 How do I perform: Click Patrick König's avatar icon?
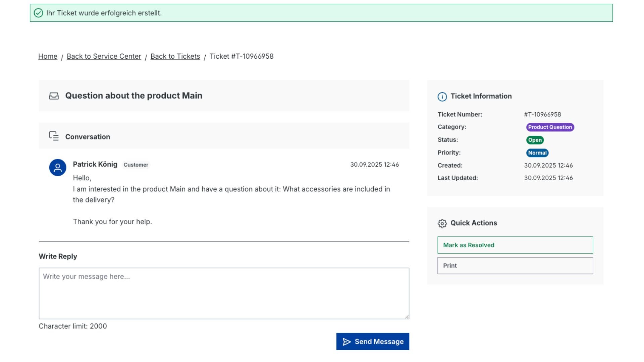tap(58, 168)
